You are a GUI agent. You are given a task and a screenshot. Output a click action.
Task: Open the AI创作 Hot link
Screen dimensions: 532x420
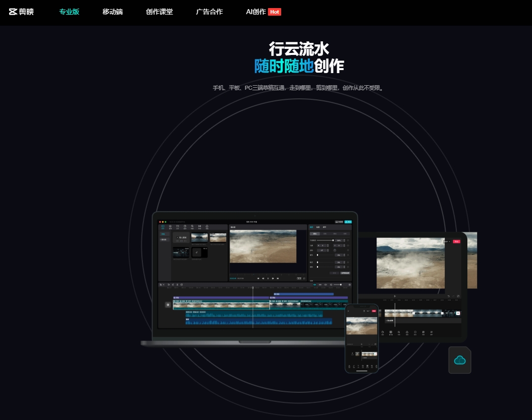point(256,12)
